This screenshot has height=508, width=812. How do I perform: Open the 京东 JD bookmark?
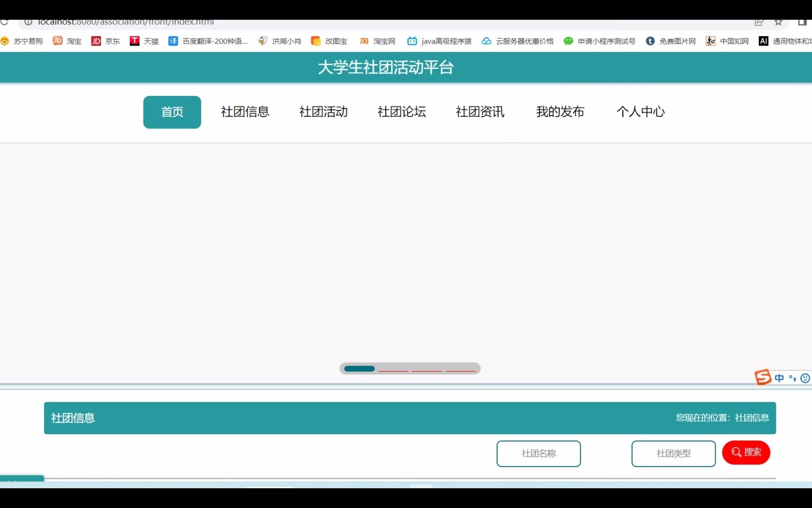(106, 41)
